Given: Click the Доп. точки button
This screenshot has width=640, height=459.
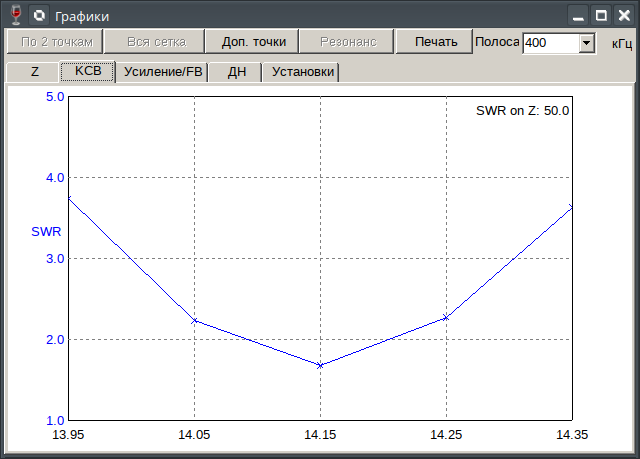Looking at the screenshot, I should click(x=253, y=42).
